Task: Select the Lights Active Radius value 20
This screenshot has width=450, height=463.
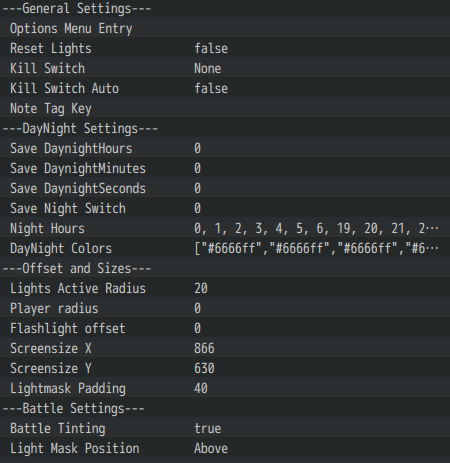Action: (x=201, y=289)
